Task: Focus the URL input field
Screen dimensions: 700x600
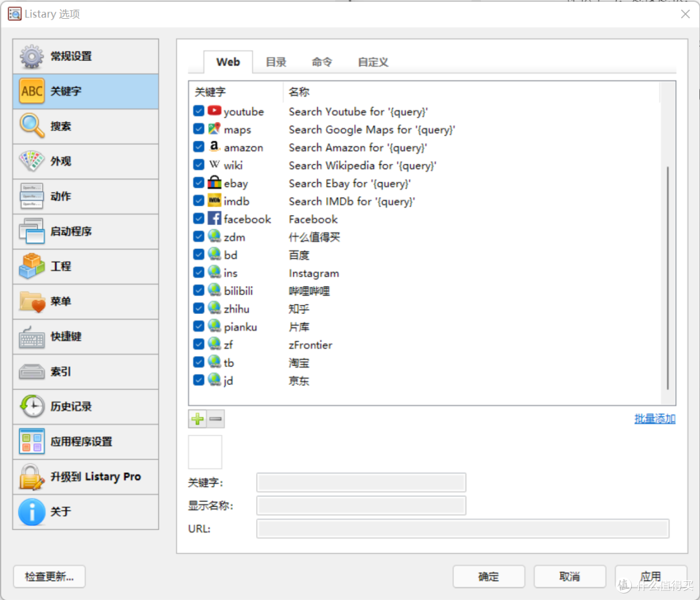Action: coord(463,529)
